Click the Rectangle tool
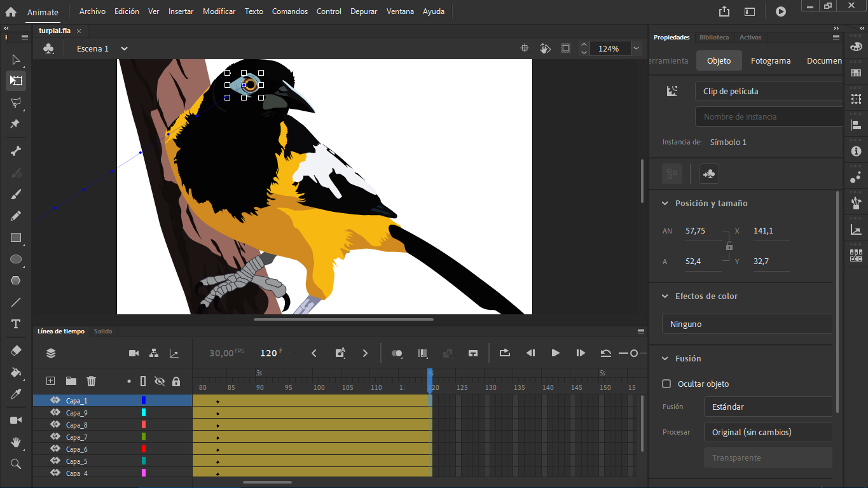 click(16, 237)
